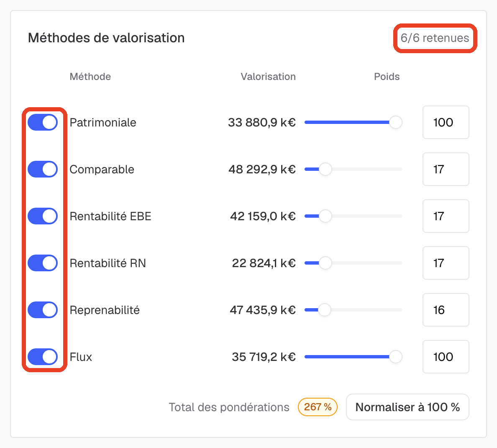The width and height of the screenshot is (497, 448).
Task: Click the Flux method label
Action: [x=81, y=357]
